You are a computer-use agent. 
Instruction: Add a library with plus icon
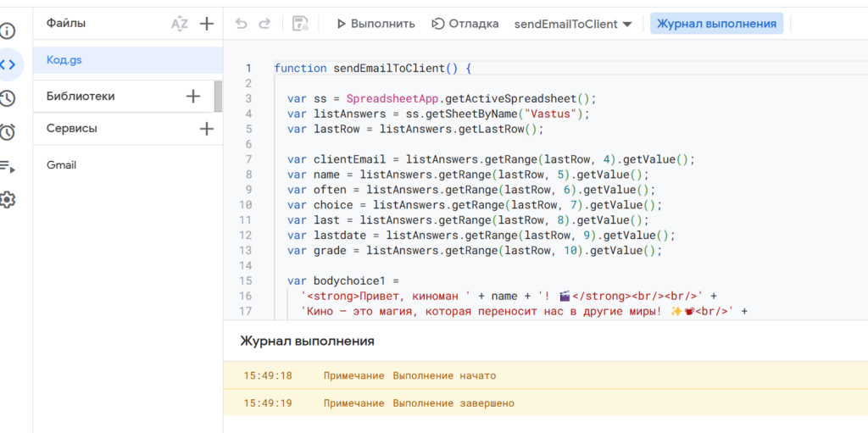pos(193,97)
